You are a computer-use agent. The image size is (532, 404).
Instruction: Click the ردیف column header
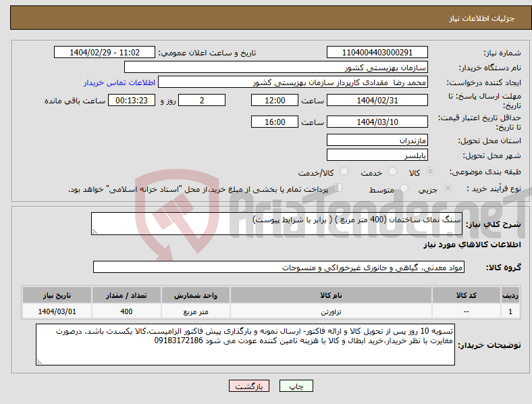pos(510,295)
